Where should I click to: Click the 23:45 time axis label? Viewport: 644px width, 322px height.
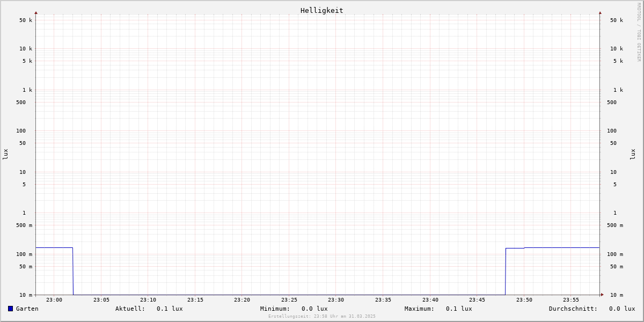477,300
